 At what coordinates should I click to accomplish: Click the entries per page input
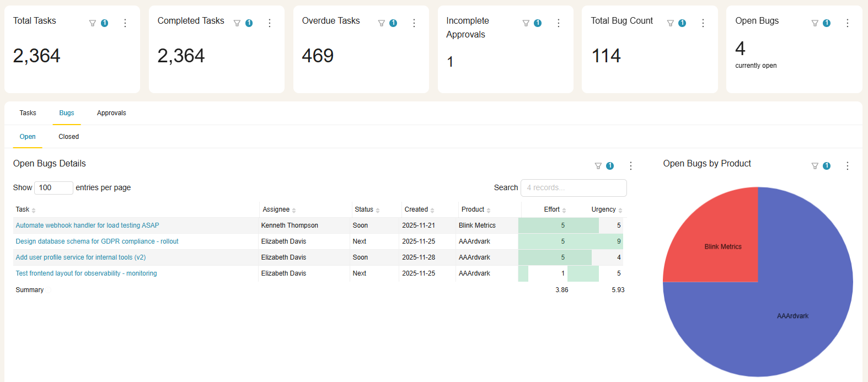53,188
